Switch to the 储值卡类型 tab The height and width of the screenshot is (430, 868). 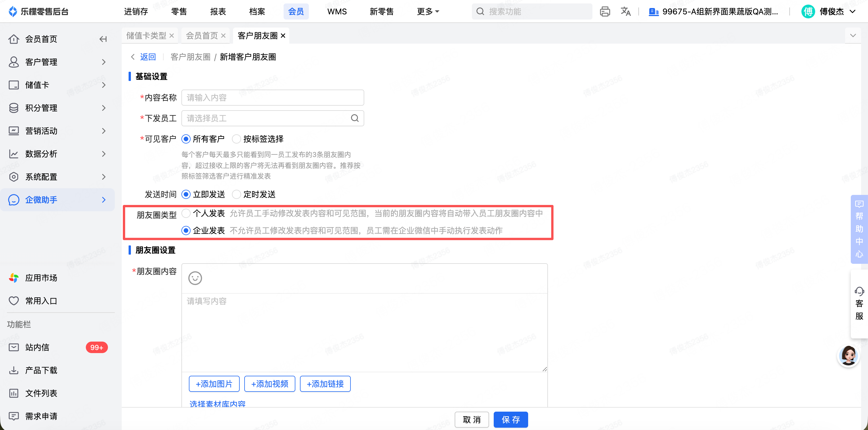tap(146, 36)
